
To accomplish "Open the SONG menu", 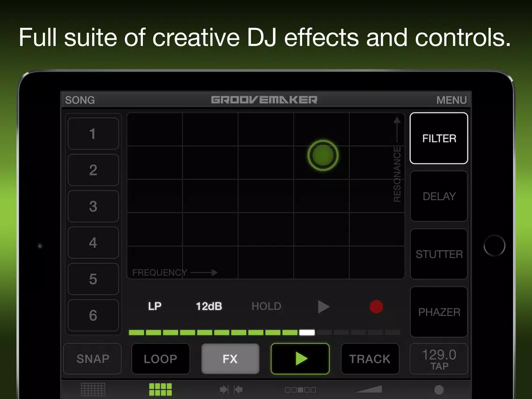I will (x=80, y=100).
